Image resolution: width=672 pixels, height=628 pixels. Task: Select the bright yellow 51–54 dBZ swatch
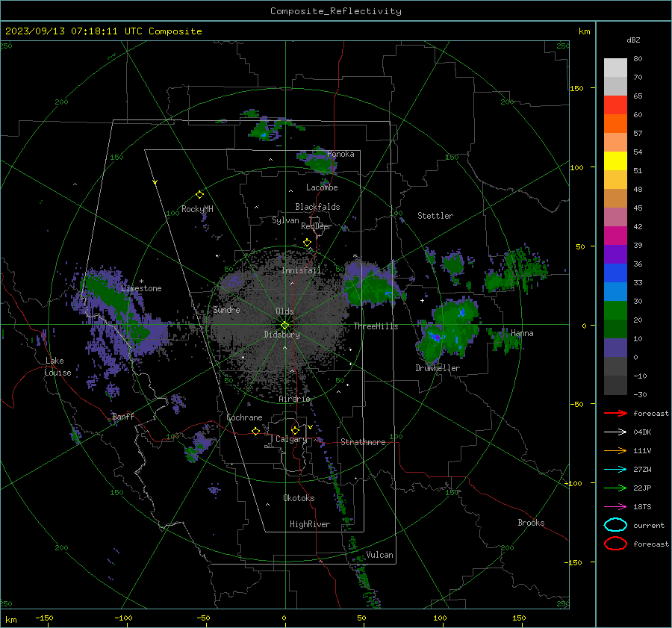(615, 161)
